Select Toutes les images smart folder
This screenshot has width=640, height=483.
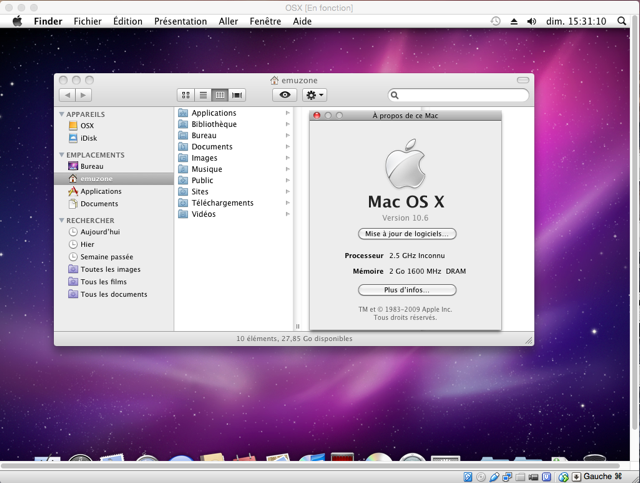(104, 269)
